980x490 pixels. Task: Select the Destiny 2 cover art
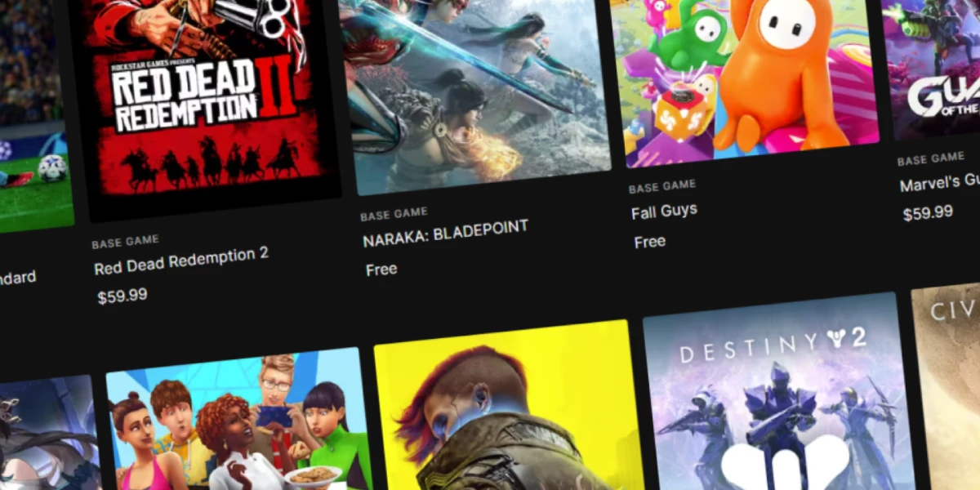(777, 392)
